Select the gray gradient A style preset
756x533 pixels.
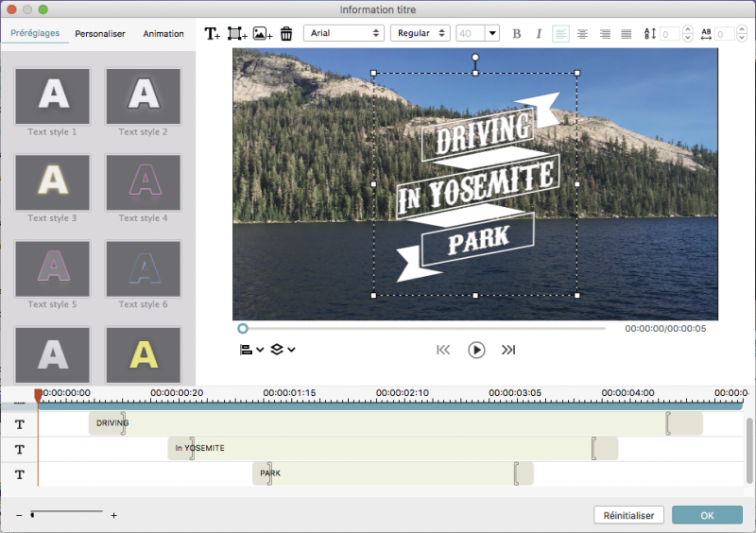[x=52, y=355]
